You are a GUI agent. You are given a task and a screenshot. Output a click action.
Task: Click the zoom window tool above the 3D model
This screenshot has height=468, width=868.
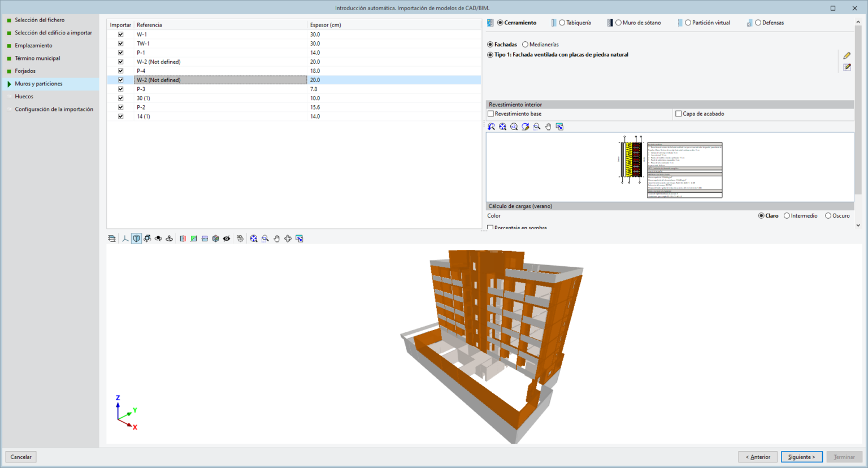[x=265, y=238]
